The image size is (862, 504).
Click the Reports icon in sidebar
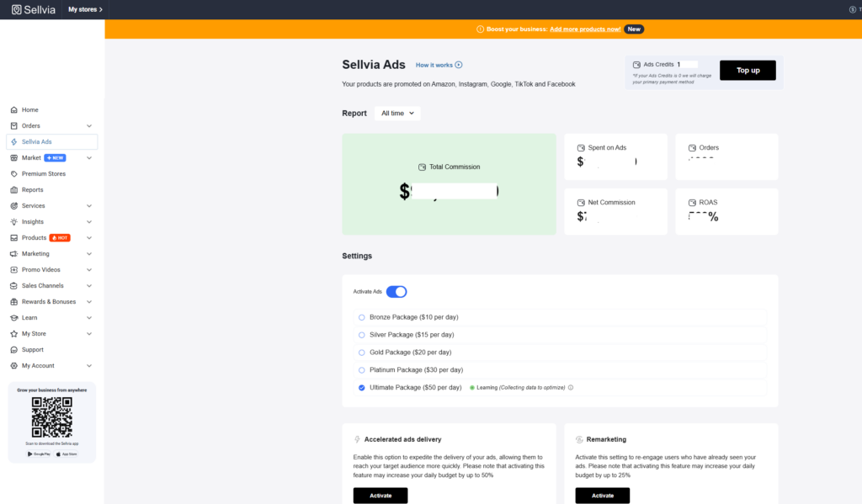(x=13, y=189)
